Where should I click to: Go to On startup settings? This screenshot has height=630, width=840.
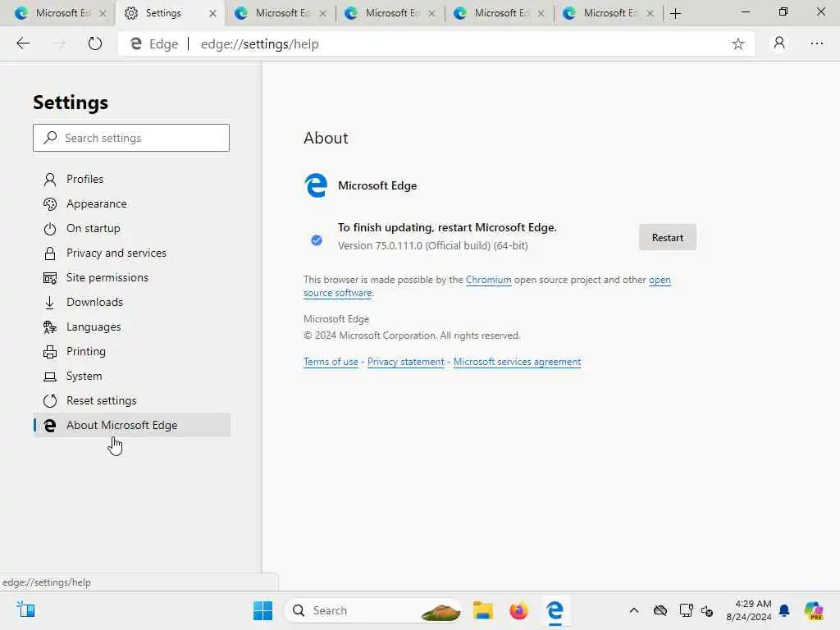click(132, 229)
